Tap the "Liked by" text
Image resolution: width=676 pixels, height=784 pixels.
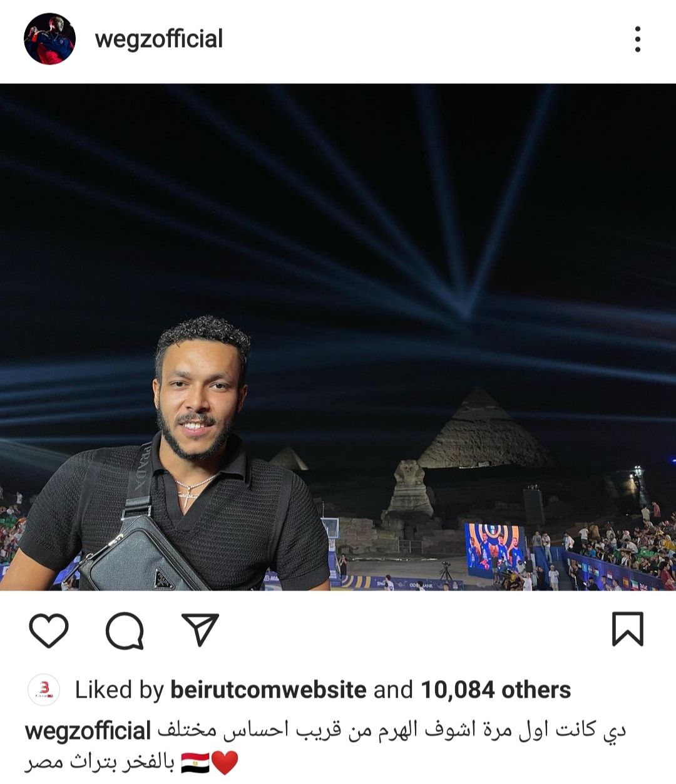pyautogui.click(x=119, y=690)
